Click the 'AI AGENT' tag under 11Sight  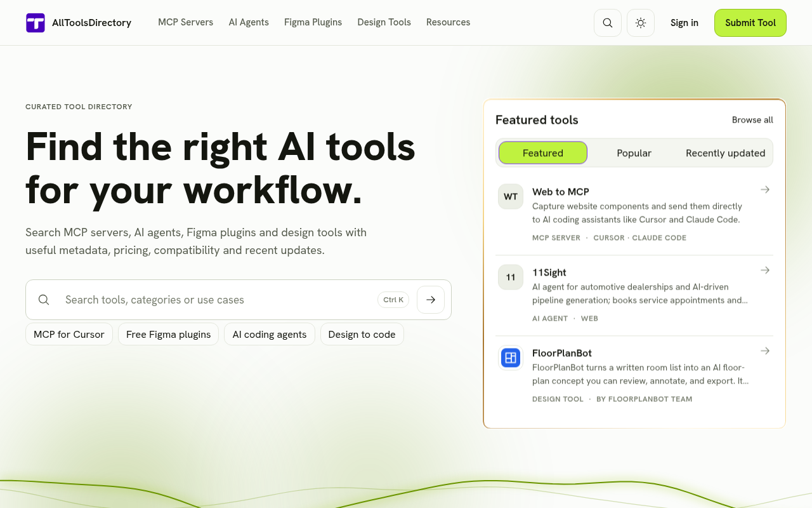point(550,318)
